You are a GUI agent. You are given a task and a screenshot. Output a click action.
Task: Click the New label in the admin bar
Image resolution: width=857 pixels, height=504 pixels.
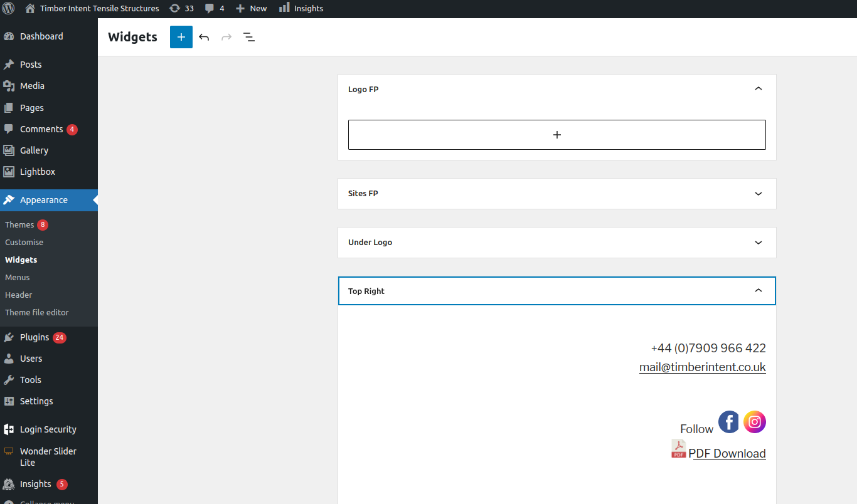[x=258, y=8]
